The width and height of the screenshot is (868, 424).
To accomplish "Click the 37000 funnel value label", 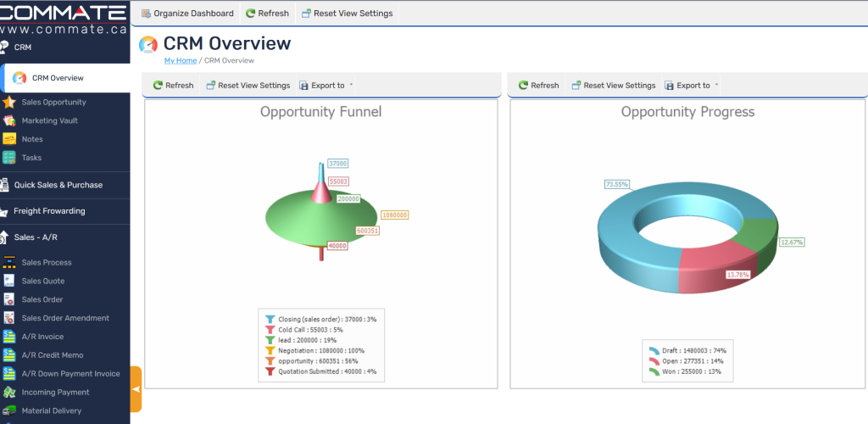I will pyautogui.click(x=337, y=164).
